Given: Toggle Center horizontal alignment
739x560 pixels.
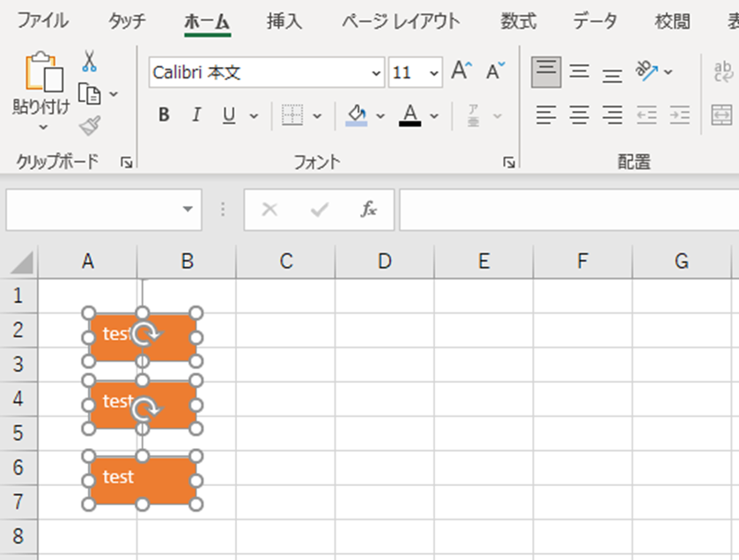Looking at the screenshot, I should click(580, 115).
